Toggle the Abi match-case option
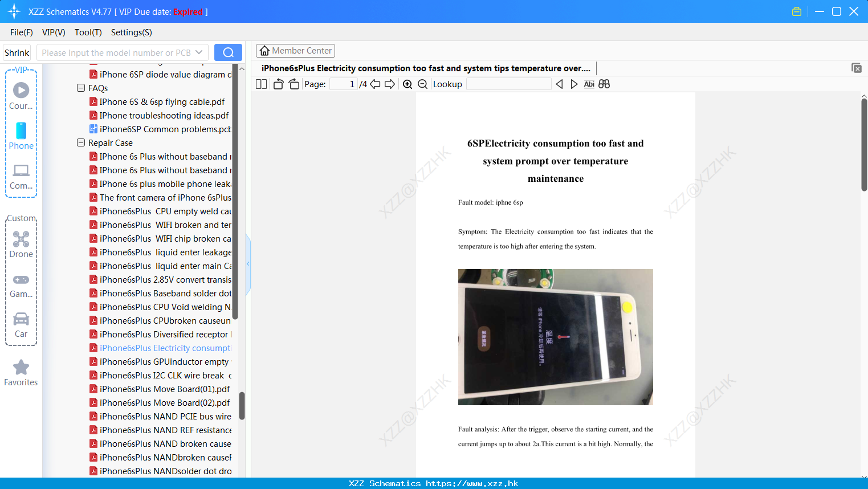This screenshot has height=489, width=868. (589, 84)
